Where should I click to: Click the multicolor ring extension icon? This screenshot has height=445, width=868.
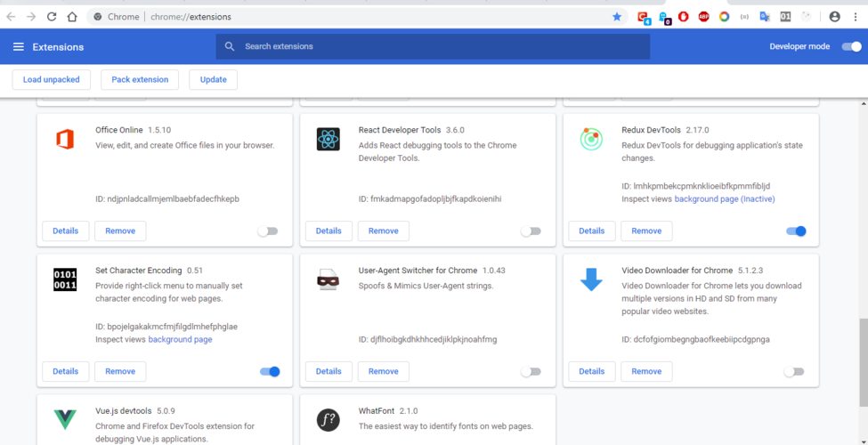pyautogui.click(x=724, y=17)
